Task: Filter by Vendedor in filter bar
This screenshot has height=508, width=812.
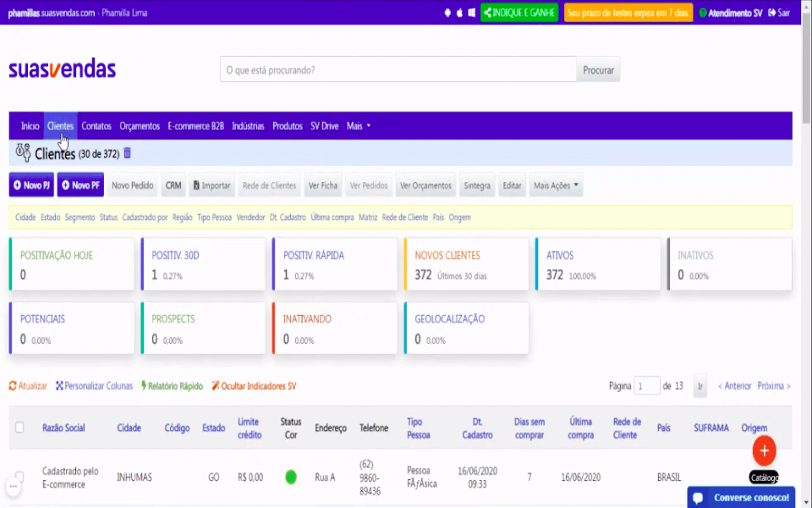Action: (250, 218)
